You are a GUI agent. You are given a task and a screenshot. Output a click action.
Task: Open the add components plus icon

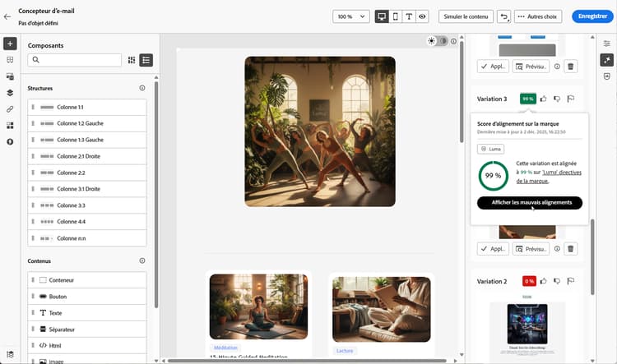point(10,44)
